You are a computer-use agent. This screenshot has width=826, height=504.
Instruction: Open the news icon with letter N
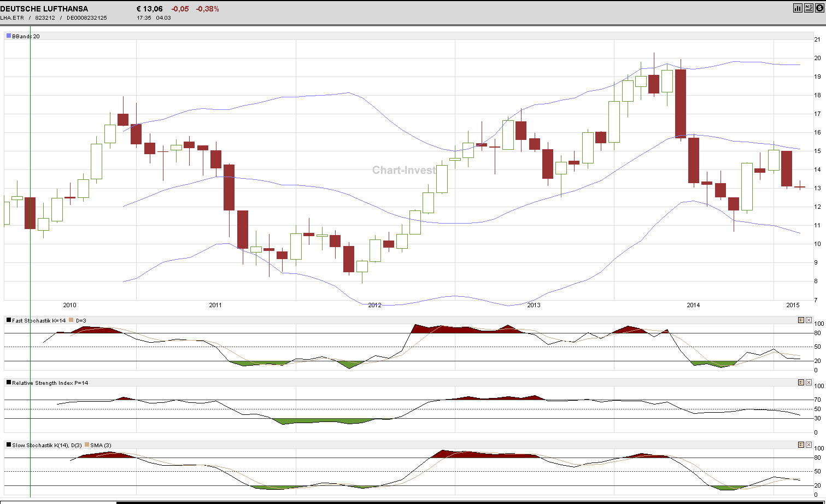click(809, 8)
